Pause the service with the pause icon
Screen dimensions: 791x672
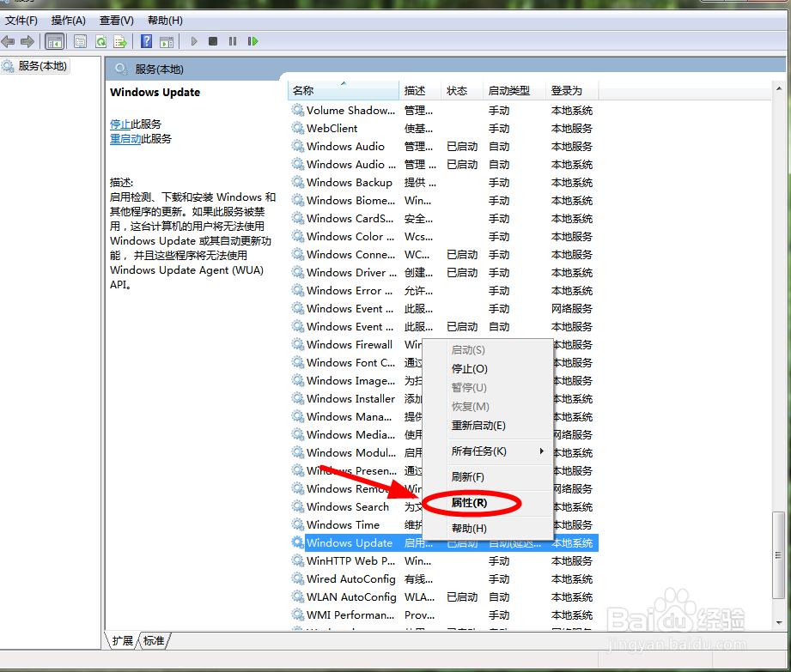pyautogui.click(x=231, y=40)
